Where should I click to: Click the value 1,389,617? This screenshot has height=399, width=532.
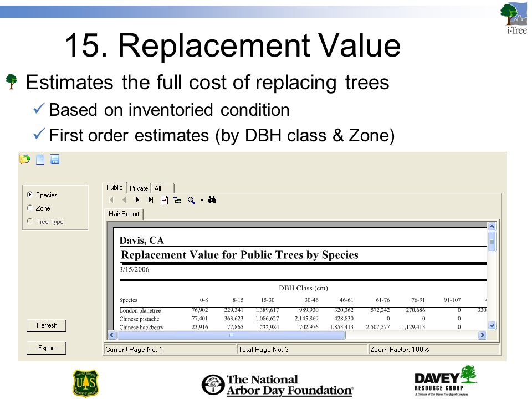click(267, 310)
